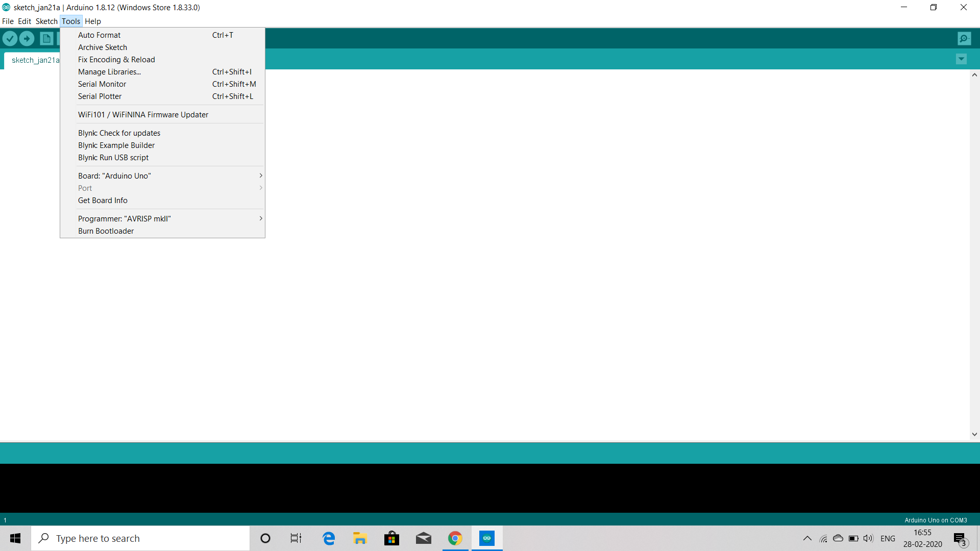Click the Upload arrow toolbar icon
Image resolution: width=980 pixels, height=551 pixels.
[27, 38]
